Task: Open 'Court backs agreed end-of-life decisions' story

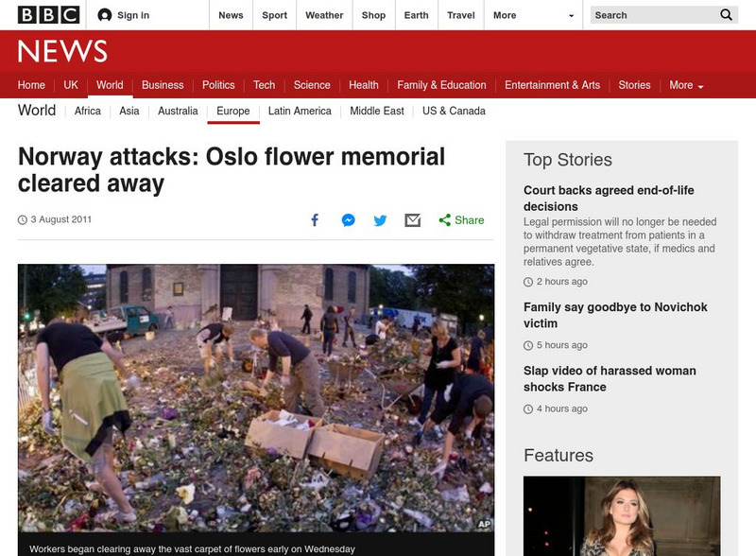Action: pos(609,199)
